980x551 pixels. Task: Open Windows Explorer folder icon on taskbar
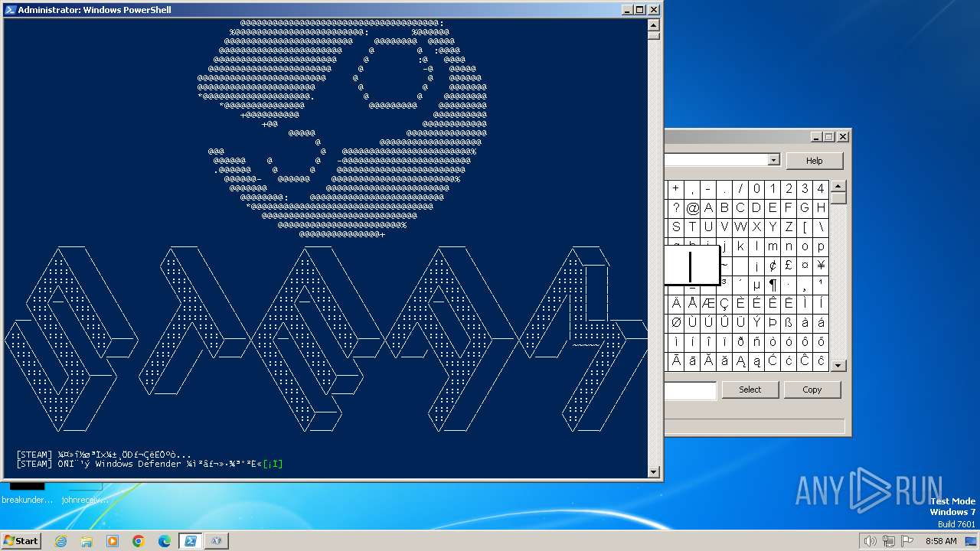(x=87, y=541)
